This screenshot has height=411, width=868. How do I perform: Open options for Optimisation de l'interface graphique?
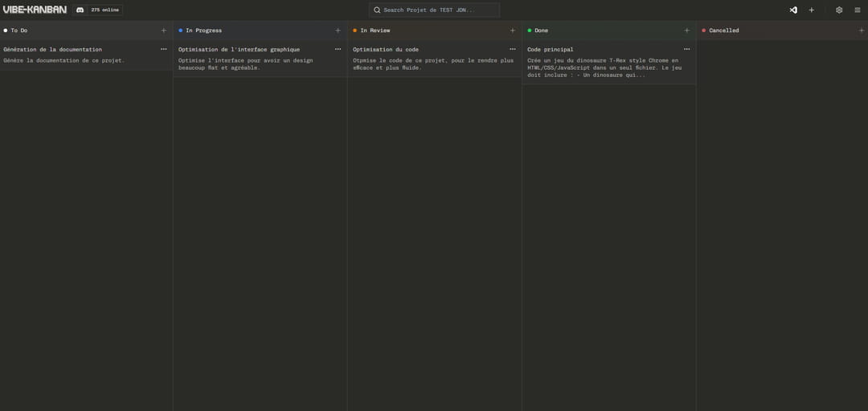click(x=338, y=49)
